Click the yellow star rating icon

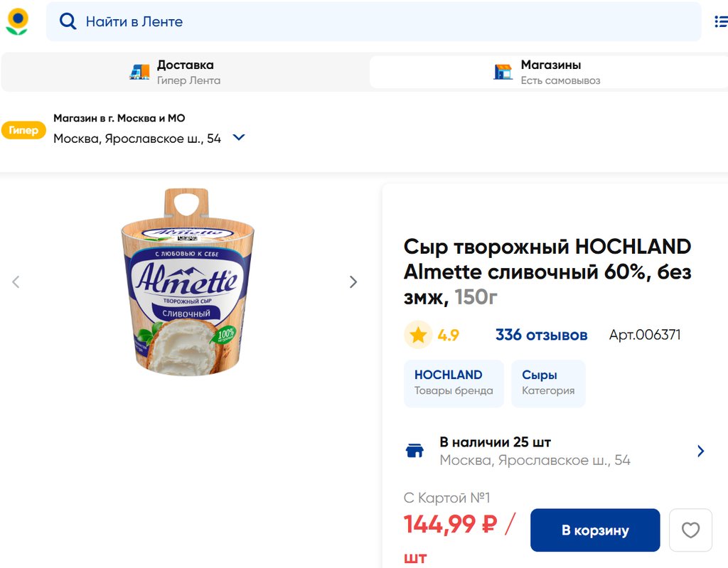pyautogui.click(x=418, y=335)
